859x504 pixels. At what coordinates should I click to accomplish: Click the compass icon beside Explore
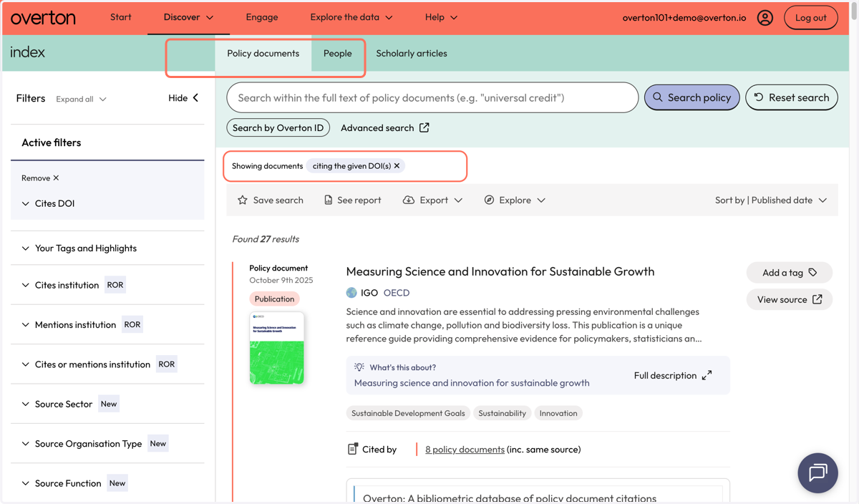coord(489,200)
